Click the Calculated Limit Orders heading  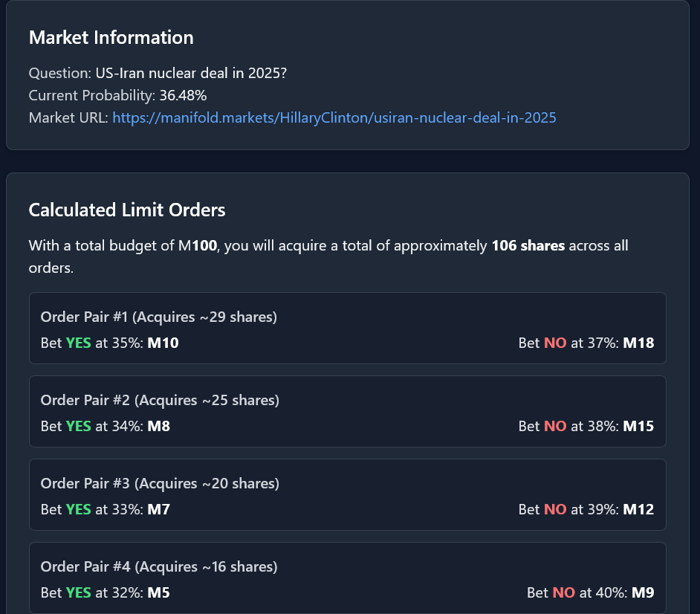[127, 210]
